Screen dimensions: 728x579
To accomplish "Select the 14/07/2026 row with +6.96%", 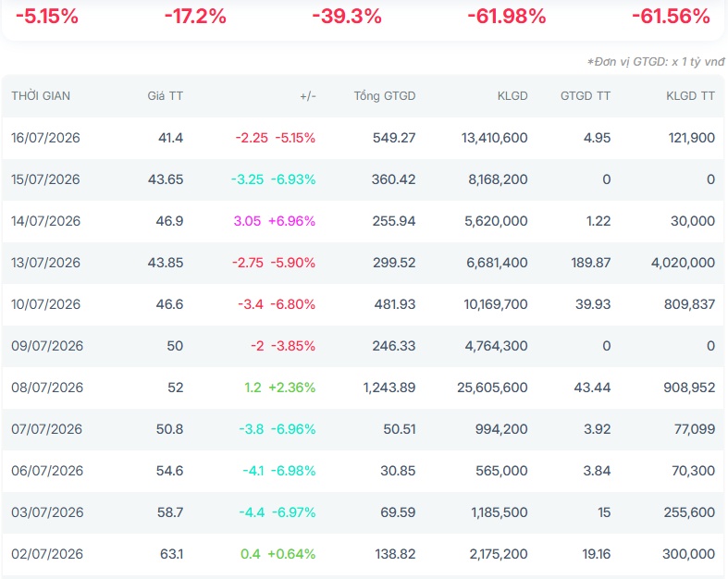I will (x=363, y=221).
